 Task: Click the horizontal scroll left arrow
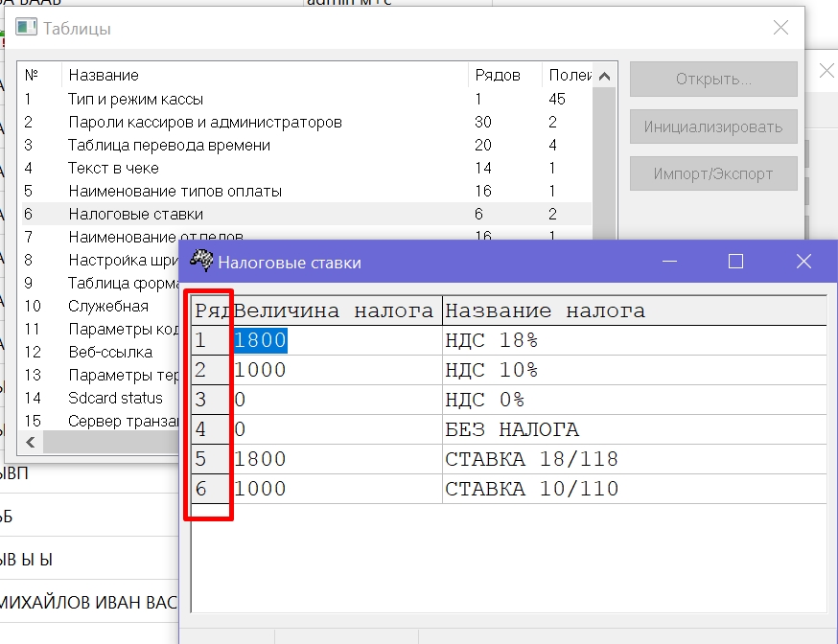(x=31, y=442)
